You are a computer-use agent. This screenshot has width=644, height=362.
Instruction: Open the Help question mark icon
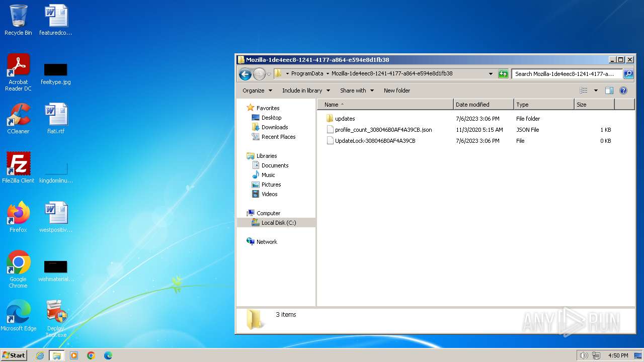pyautogui.click(x=623, y=90)
